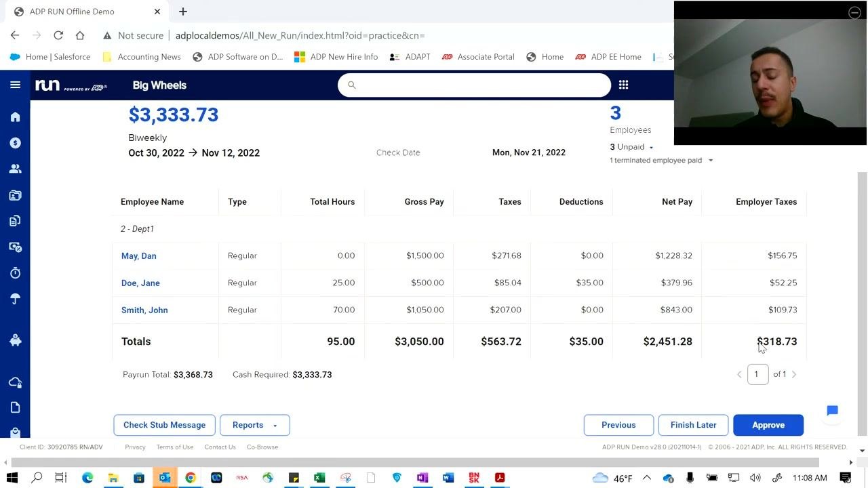868x488 pixels.
Task: Open the stopwatch Time sidebar icon
Action: [x=15, y=272]
